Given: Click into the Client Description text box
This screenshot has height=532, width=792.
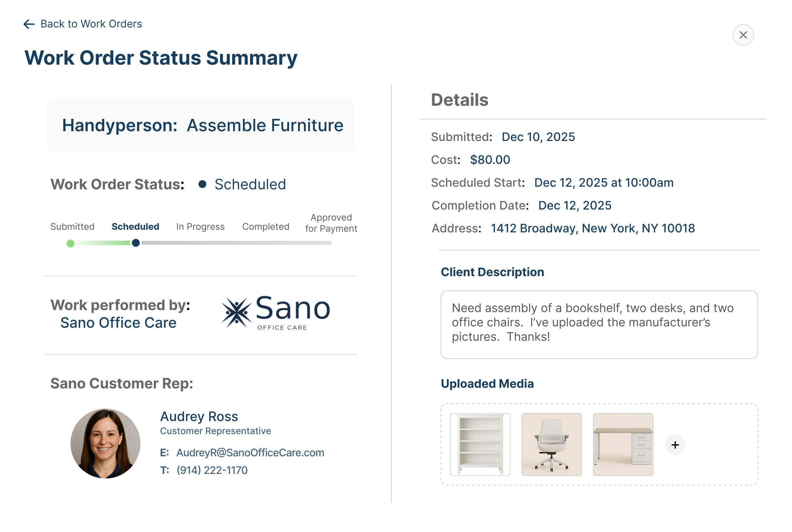Looking at the screenshot, I should (x=599, y=324).
